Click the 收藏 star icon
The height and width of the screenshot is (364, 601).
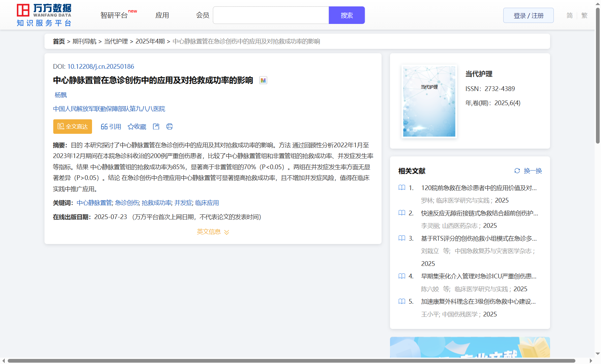[131, 127]
